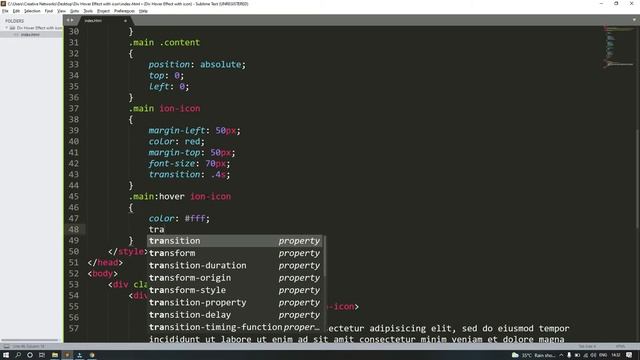640x360 pixels.
Task: Open File Explorer from the taskbar
Action: click(55, 355)
